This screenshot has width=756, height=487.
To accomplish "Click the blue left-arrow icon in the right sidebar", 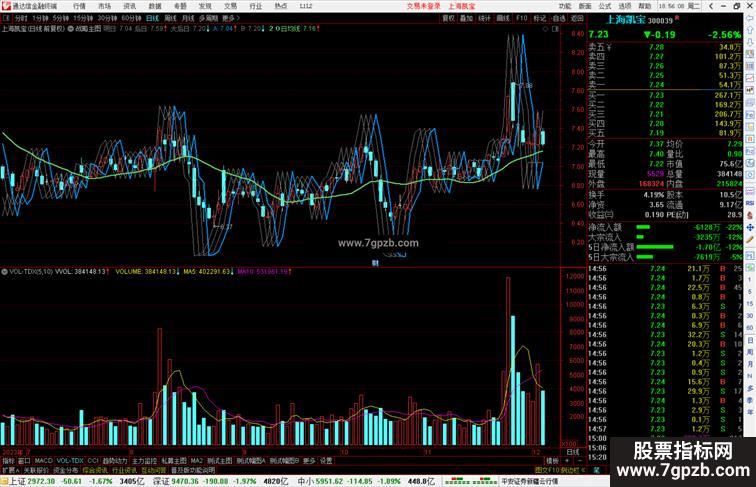I will pos(750,18).
